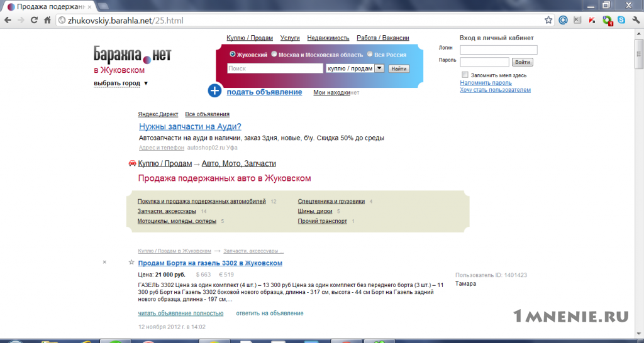Click the user name Тамара
This screenshot has width=644, height=343.
tap(466, 283)
